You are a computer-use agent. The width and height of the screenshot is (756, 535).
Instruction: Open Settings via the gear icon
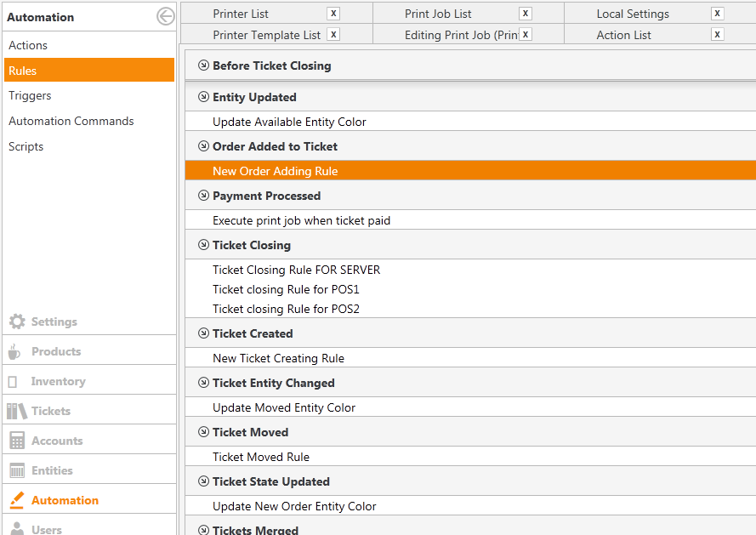[17, 322]
